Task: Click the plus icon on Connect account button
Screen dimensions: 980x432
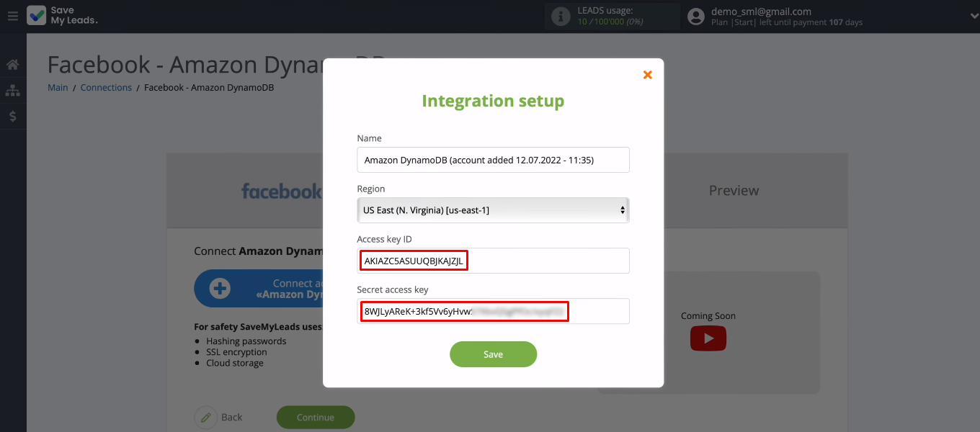Action: pyautogui.click(x=220, y=289)
